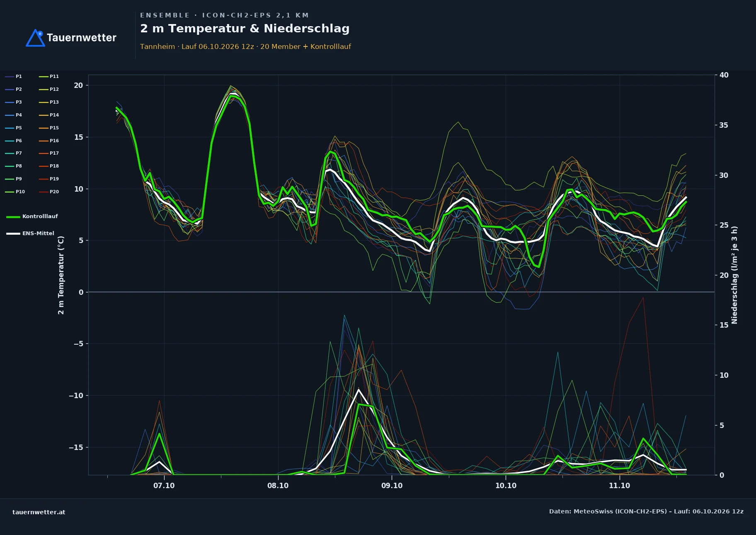Click the −15 tick on temperature axis
756x535 pixels.
coord(76,447)
